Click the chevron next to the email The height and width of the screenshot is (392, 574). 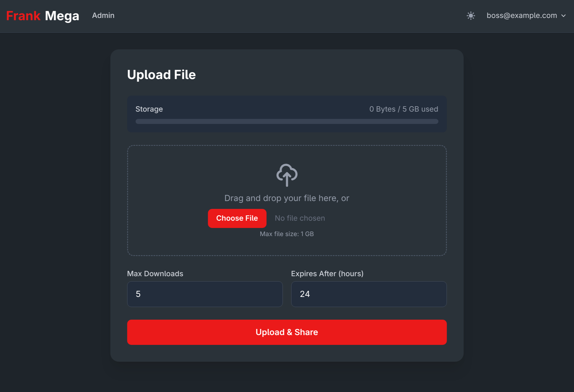tap(564, 16)
